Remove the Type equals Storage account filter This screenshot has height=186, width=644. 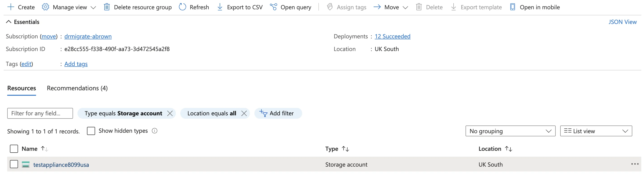170,113
